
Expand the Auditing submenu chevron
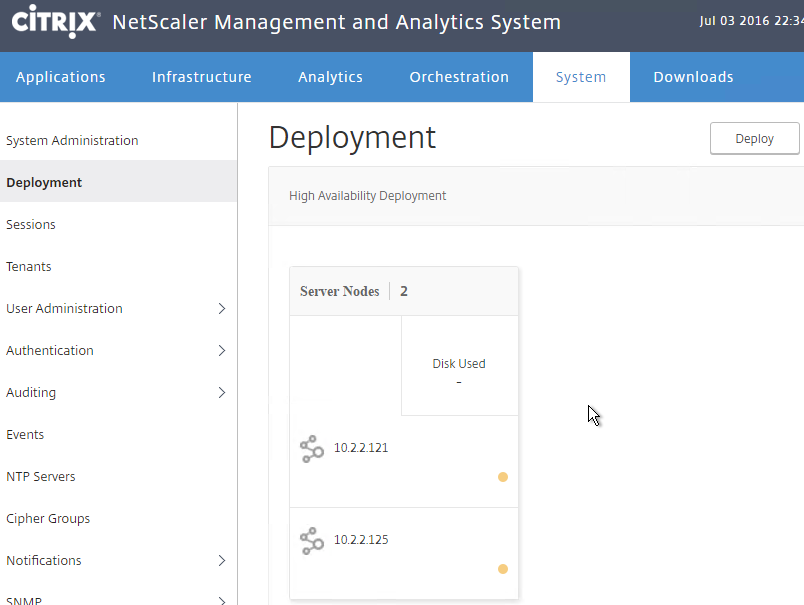click(222, 393)
